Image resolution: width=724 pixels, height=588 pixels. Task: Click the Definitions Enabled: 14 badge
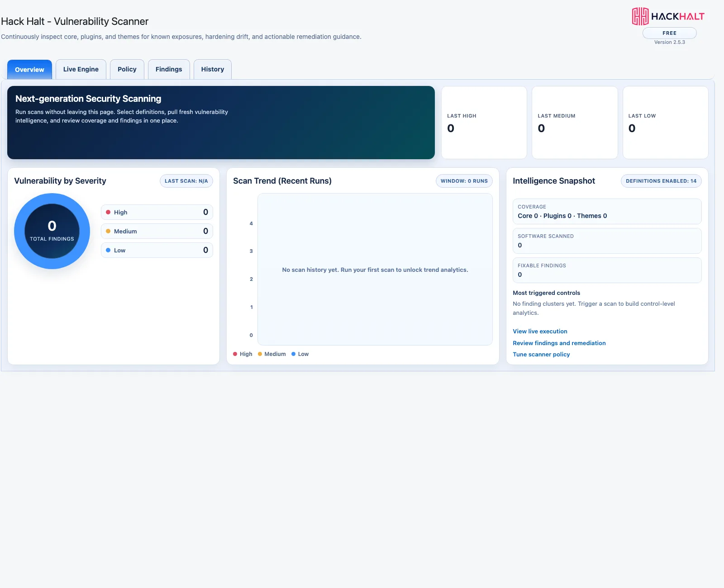click(x=661, y=181)
